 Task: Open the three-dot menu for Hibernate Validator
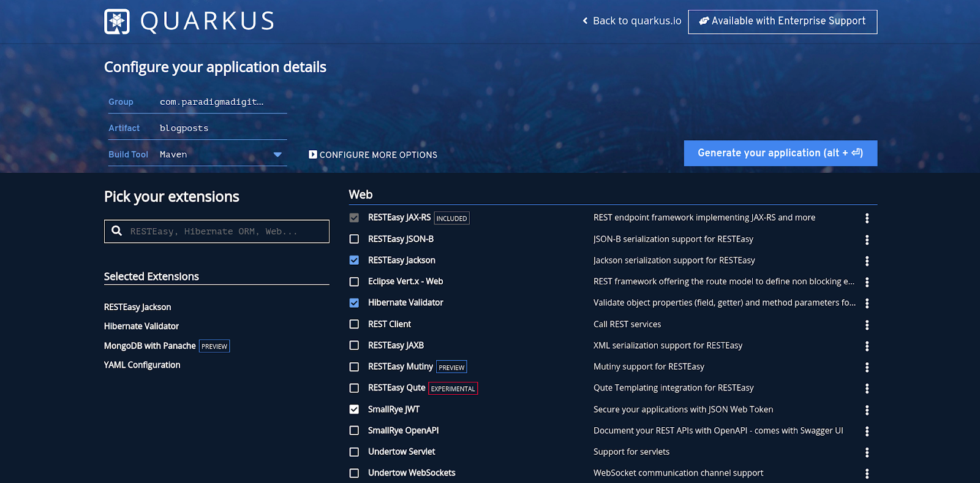[867, 303]
